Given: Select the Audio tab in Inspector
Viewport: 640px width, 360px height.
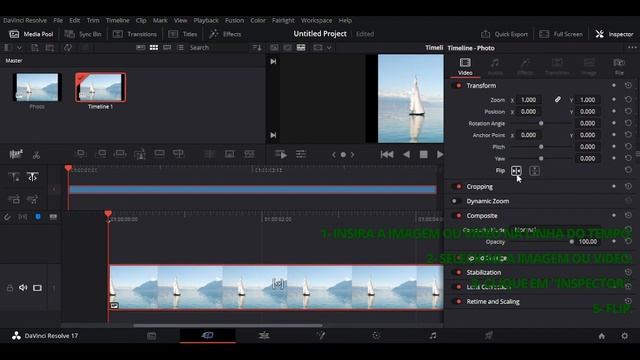Looking at the screenshot, I should pyautogui.click(x=495, y=67).
